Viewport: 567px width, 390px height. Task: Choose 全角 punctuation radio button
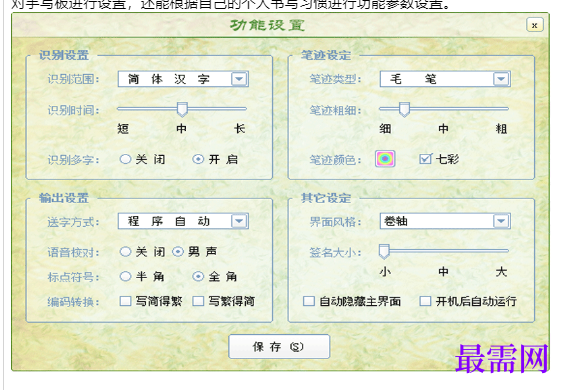(x=198, y=277)
